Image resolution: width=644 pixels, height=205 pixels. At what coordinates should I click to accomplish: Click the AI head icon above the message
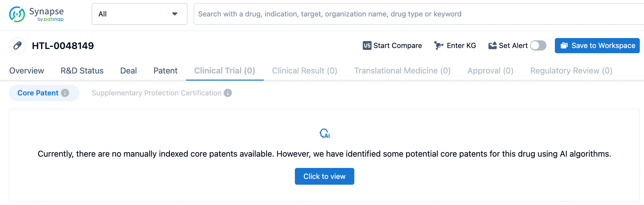point(324,133)
